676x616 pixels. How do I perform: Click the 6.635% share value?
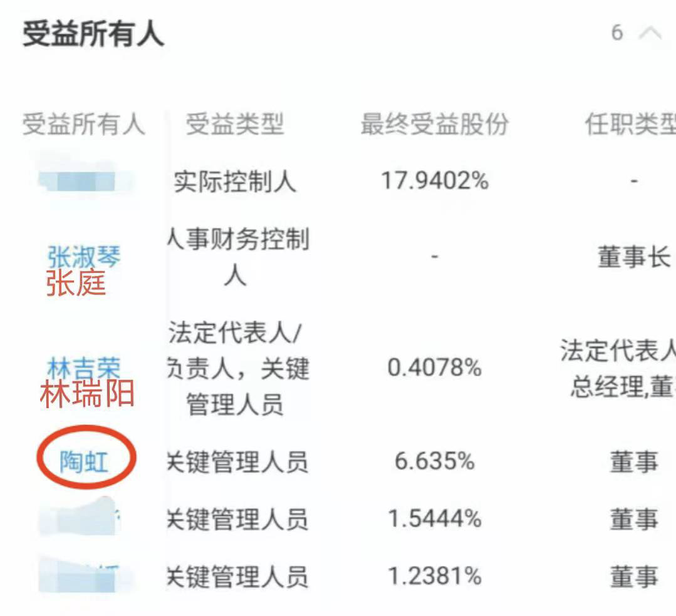click(435, 461)
